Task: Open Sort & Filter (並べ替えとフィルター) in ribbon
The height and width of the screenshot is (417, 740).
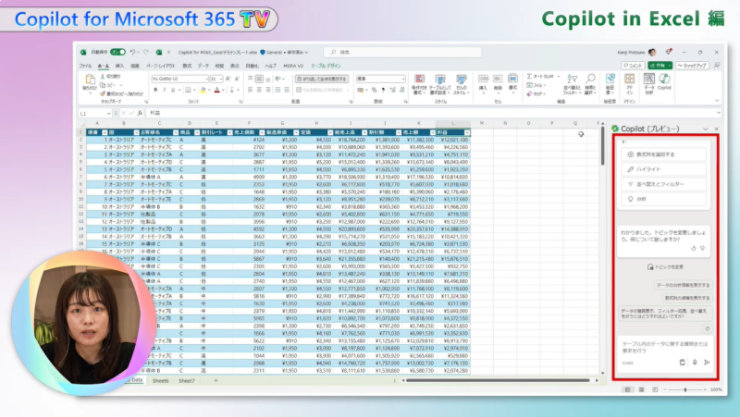Action: click(572, 84)
